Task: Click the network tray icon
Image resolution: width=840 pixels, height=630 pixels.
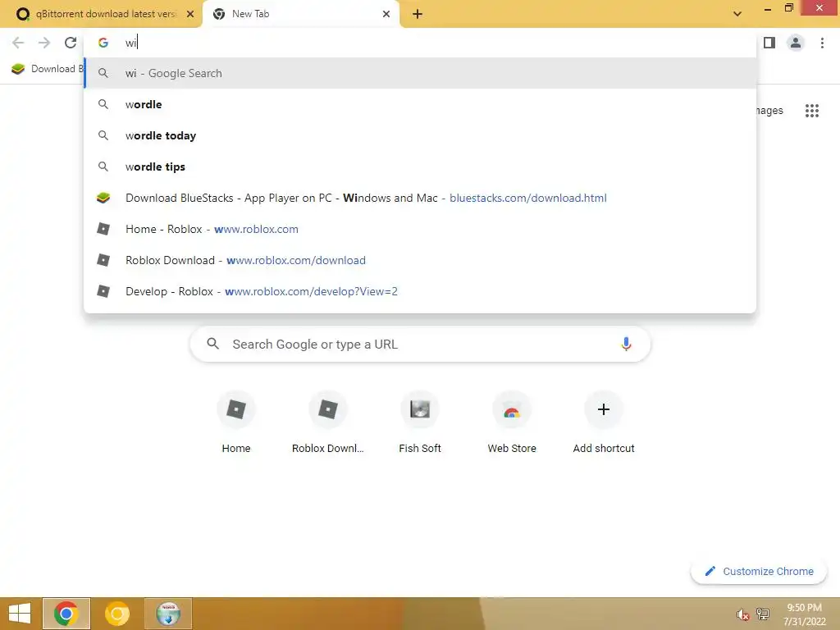Action: coord(762,614)
